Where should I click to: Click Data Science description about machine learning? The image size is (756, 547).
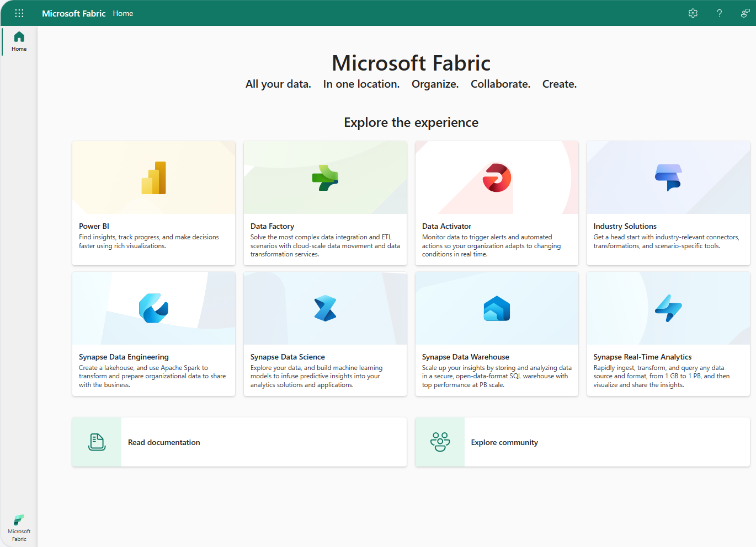tap(316, 377)
